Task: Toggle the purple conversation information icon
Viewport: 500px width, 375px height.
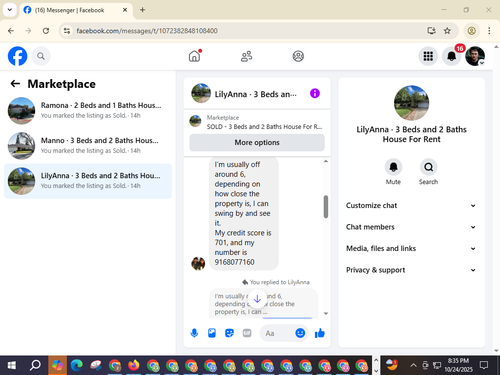Action: coord(315,93)
